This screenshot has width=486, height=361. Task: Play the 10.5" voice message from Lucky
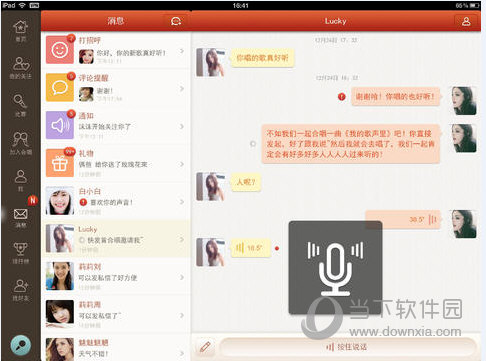point(250,248)
